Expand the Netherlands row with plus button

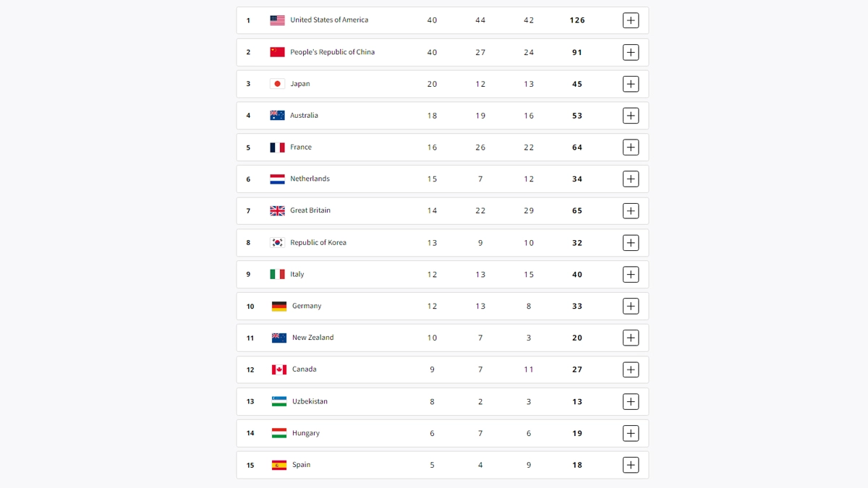[x=631, y=179]
